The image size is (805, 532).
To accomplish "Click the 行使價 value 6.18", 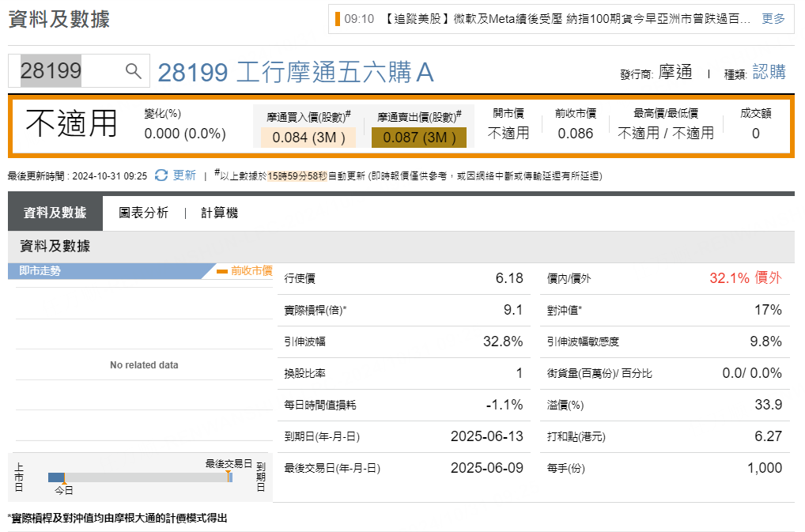I will (x=509, y=278).
